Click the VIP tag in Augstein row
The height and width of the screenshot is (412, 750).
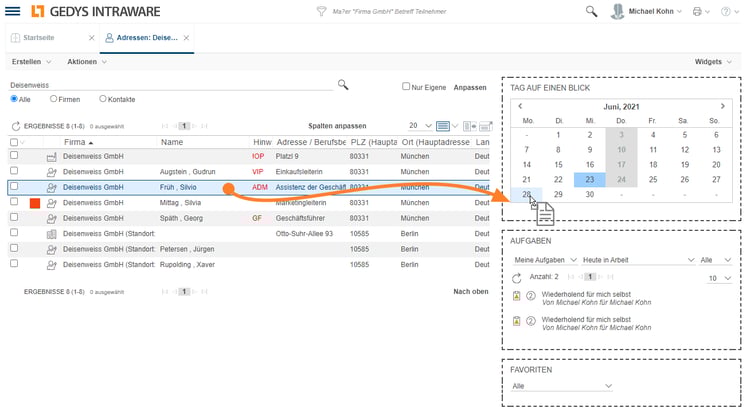257,172
